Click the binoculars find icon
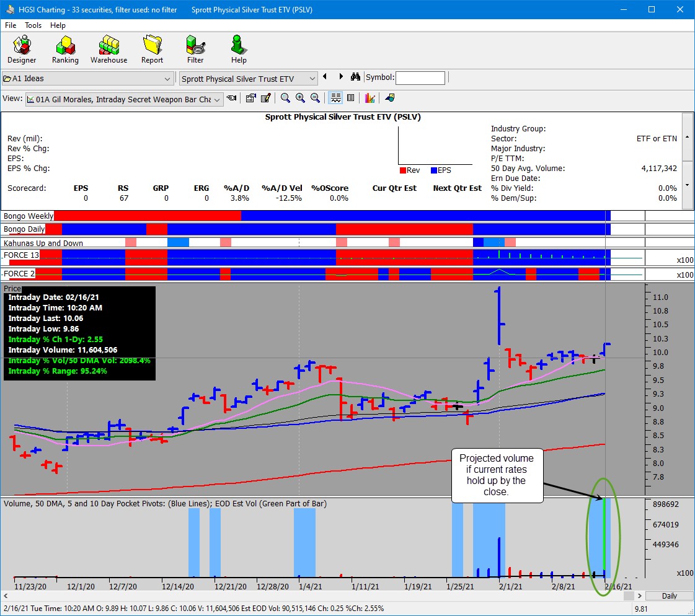 point(355,77)
